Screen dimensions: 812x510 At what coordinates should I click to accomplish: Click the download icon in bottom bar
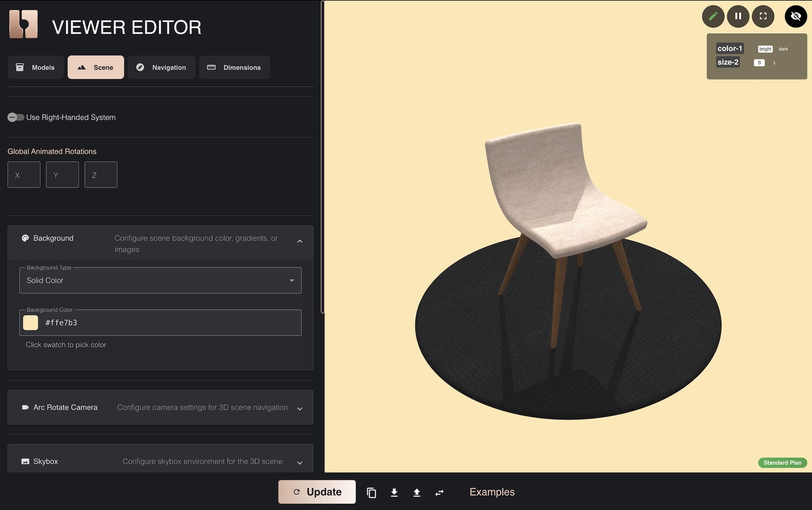pyautogui.click(x=394, y=492)
